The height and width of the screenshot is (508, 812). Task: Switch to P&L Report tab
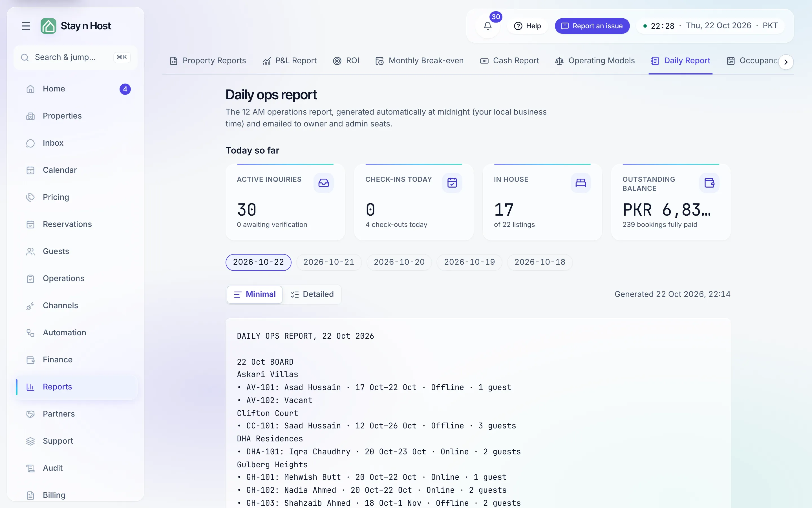pyautogui.click(x=290, y=61)
